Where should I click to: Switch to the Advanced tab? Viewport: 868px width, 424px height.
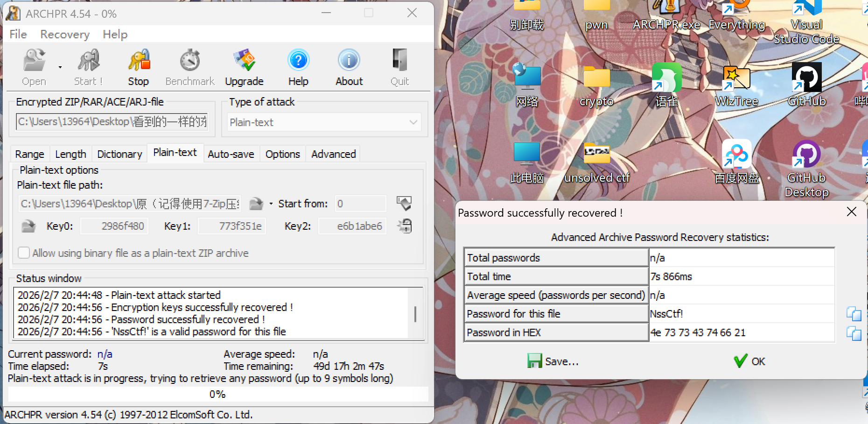[334, 154]
